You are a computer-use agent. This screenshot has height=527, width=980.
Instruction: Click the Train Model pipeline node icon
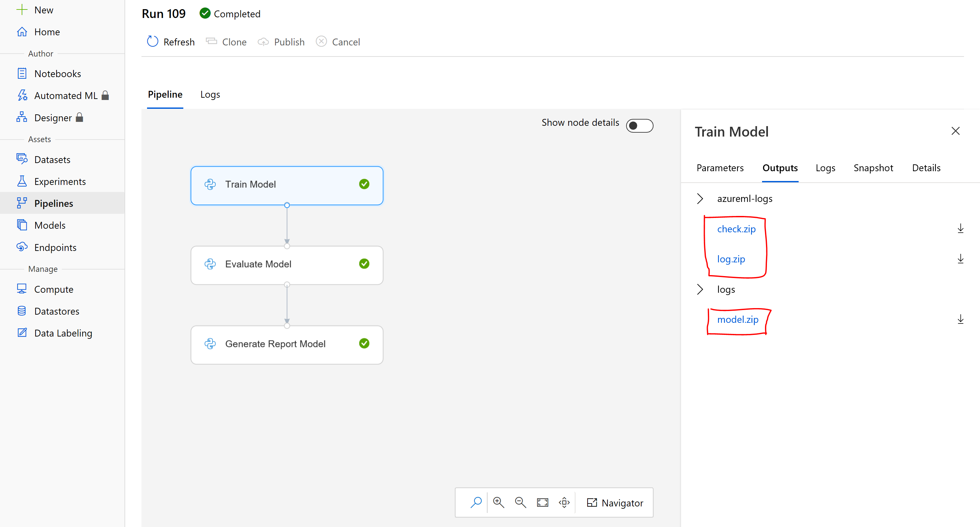(x=210, y=184)
